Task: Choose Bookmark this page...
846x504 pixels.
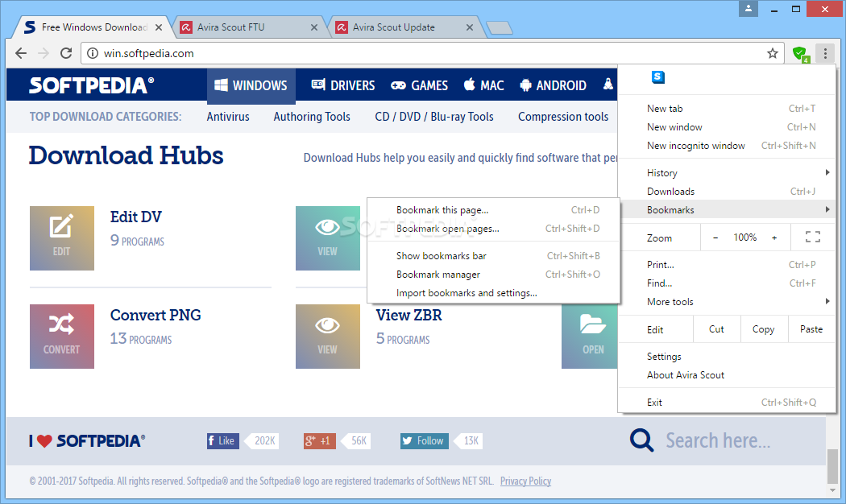Action: point(494,210)
